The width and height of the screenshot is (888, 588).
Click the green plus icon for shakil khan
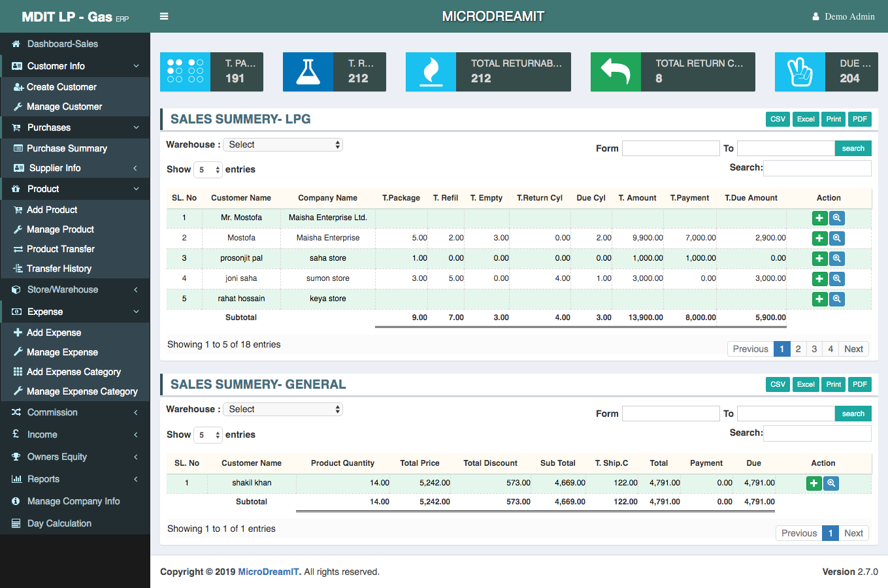coord(814,483)
